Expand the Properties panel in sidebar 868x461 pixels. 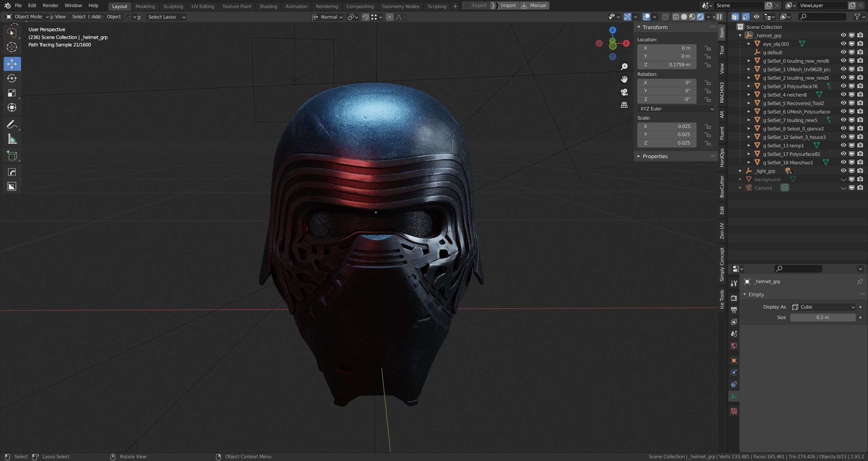click(x=639, y=156)
